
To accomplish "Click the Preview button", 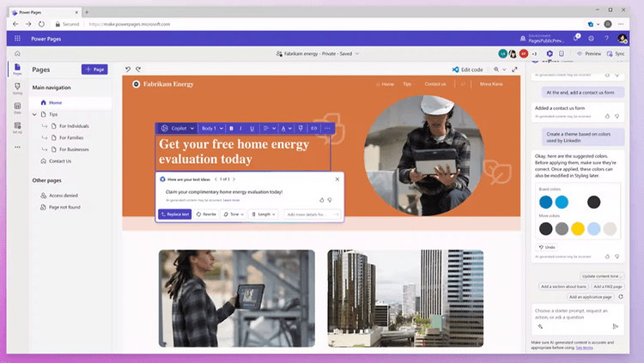I will click(x=589, y=54).
